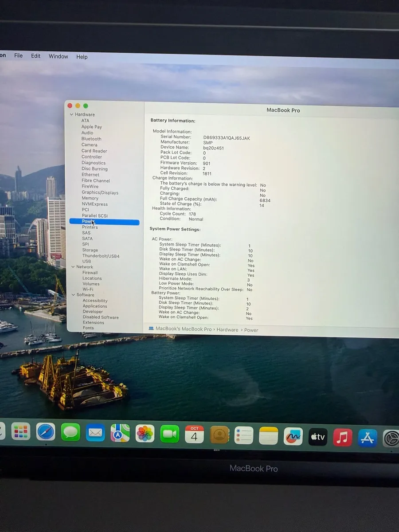Open the Apple TV app
Viewport: 399px width, 532px height.
(x=317, y=437)
